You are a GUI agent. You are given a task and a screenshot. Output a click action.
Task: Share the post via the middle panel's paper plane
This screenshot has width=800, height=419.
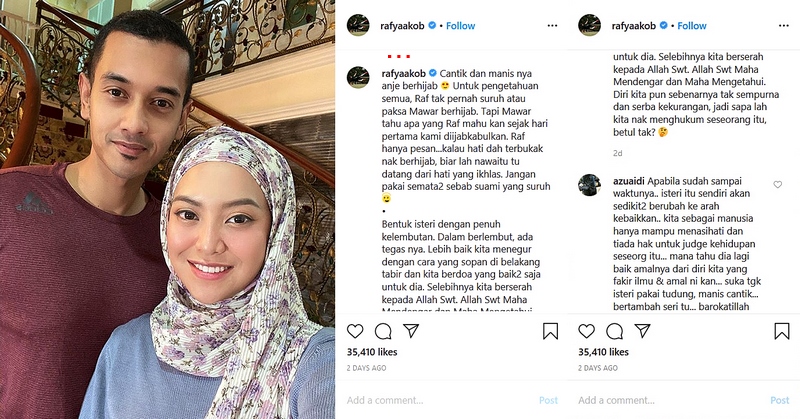pyautogui.click(x=411, y=331)
